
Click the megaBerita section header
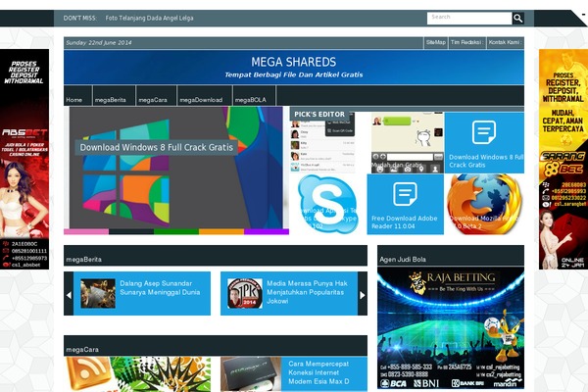click(x=216, y=256)
